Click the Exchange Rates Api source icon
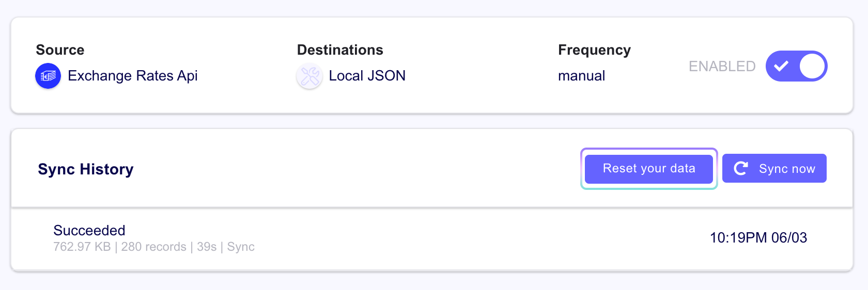The height and width of the screenshot is (290, 868). pos(48,76)
